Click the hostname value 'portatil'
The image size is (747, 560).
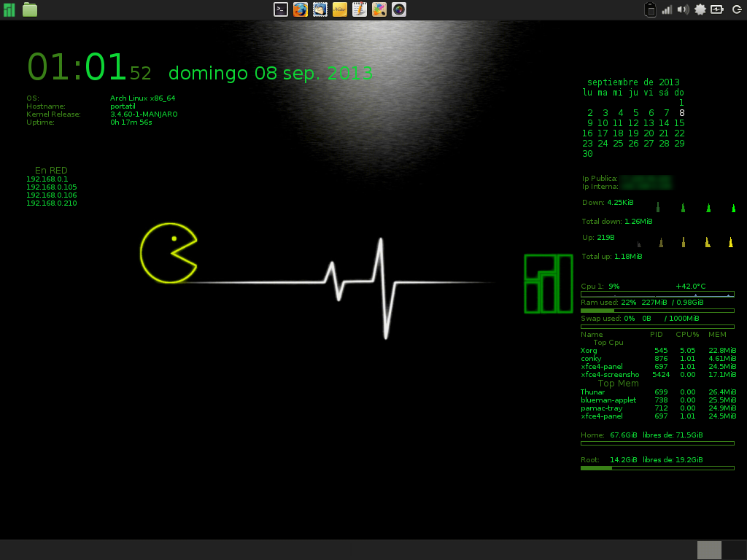(x=123, y=106)
